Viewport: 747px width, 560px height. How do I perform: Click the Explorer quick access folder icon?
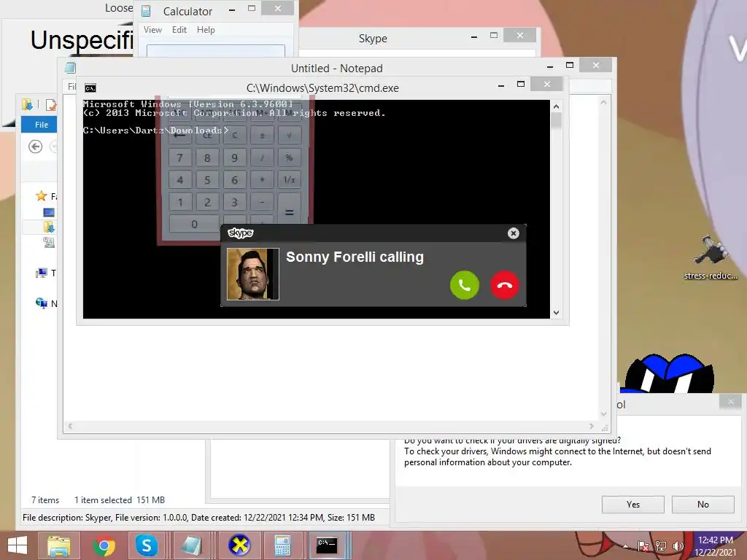pyautogui.click(x=27, y=104)
